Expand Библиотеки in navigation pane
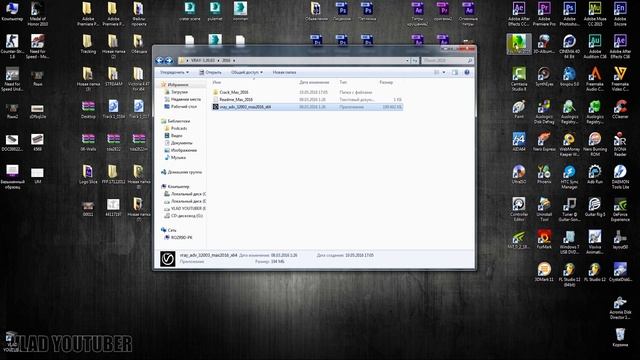Image resolution: width=640 pixels, height=360 pixels. pyautogui.click(x=179, y=121)
